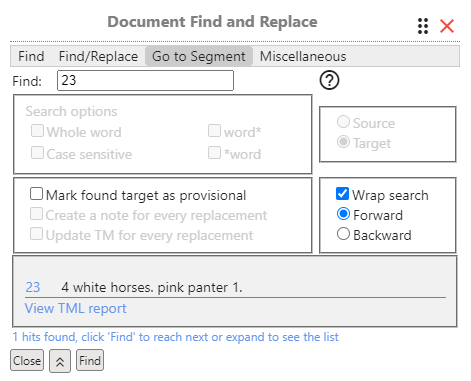Image resolution: width=471 pixels, height=381 pixels.
Task: Select the Go to Segment tab
Action: [x=199, y=56]
